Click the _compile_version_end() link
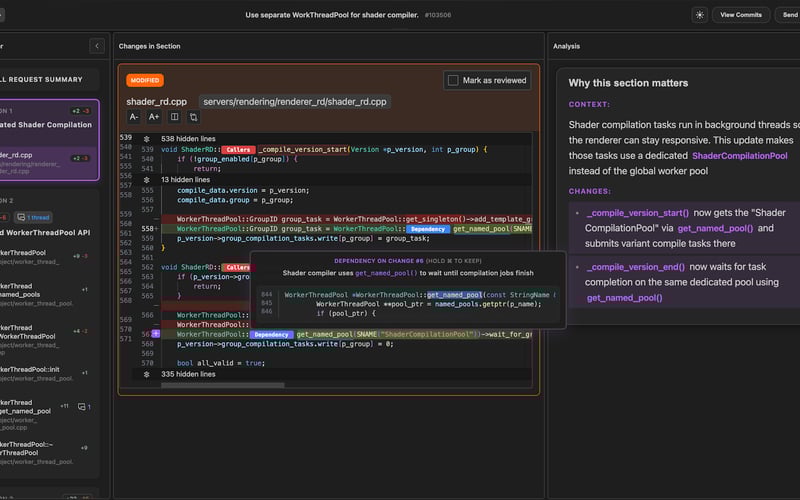This screenshot has width=800, height=500. 635,267
